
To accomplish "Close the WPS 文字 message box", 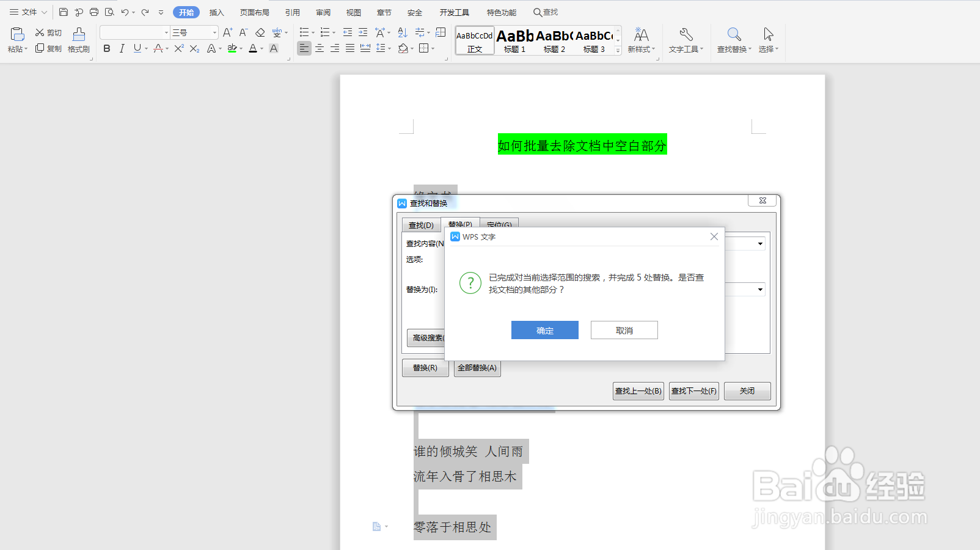I will [x=714, y=237].
